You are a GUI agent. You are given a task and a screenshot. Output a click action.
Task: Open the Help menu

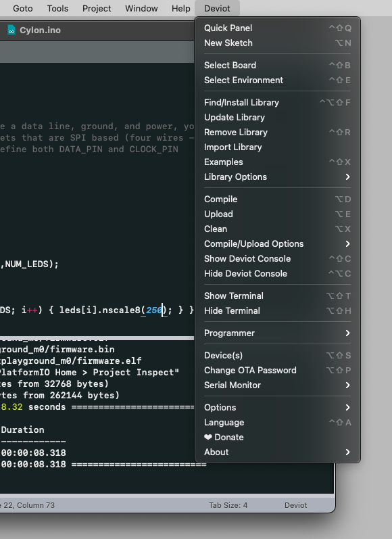(x=180, y=8)
